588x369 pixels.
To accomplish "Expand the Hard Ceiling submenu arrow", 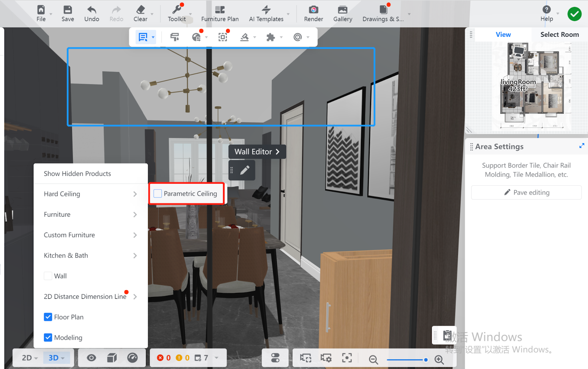I will pyautogui.click(x=135, y=194).
